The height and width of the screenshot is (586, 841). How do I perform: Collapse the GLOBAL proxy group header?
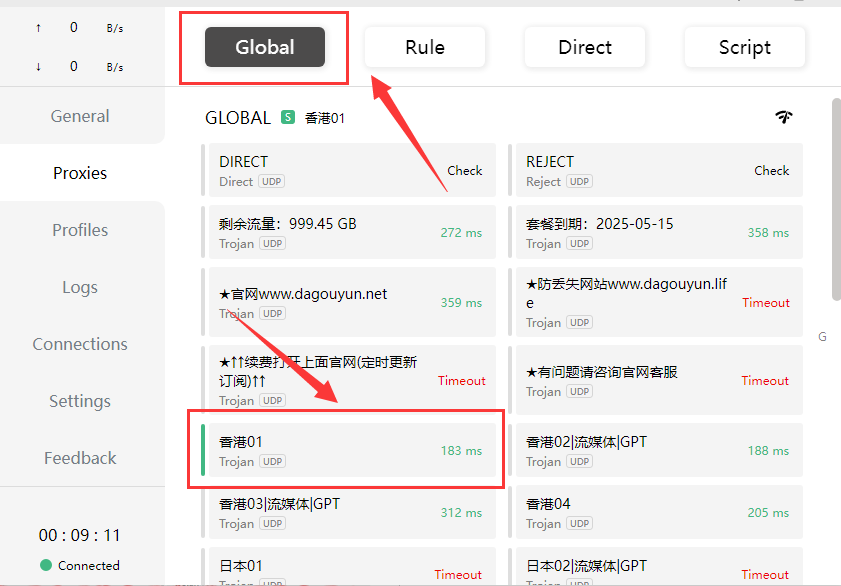(x=238, y=118)
